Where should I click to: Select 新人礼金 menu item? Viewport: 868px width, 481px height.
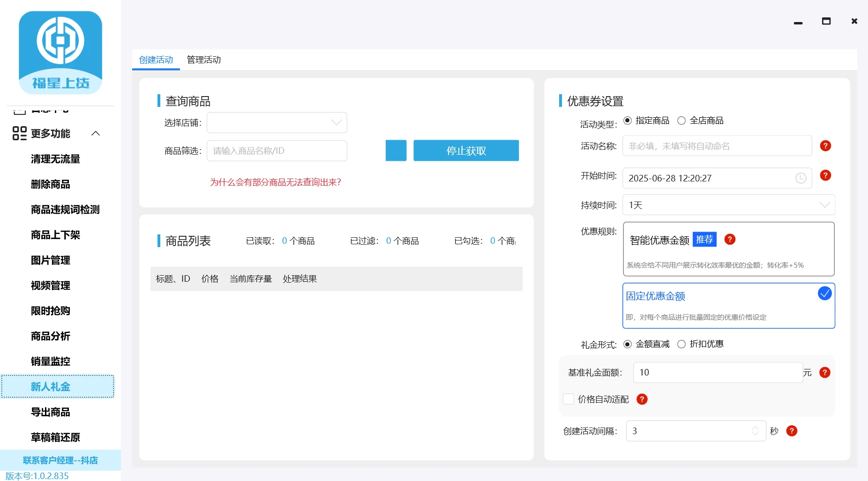(58, 387)
